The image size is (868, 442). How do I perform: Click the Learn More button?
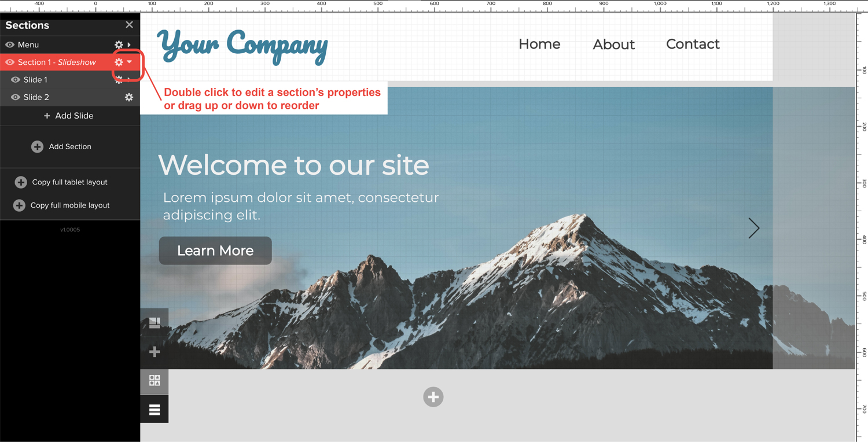215,251
